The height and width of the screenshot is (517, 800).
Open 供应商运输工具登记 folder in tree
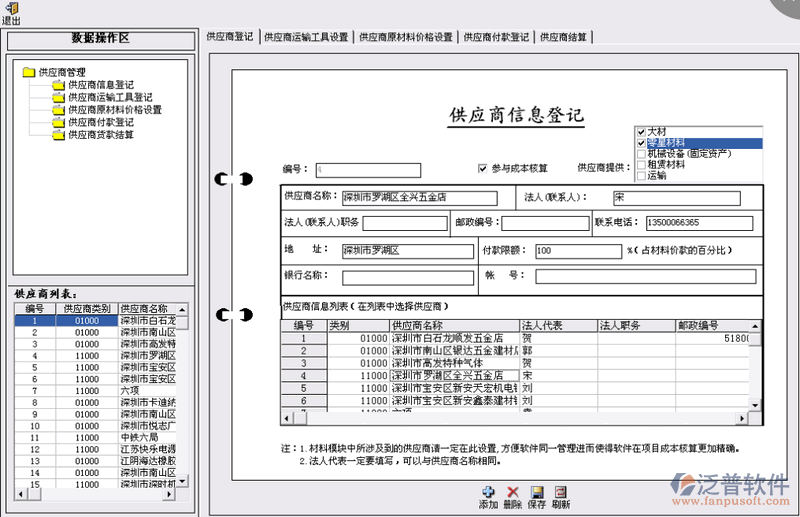pos(59,98)
